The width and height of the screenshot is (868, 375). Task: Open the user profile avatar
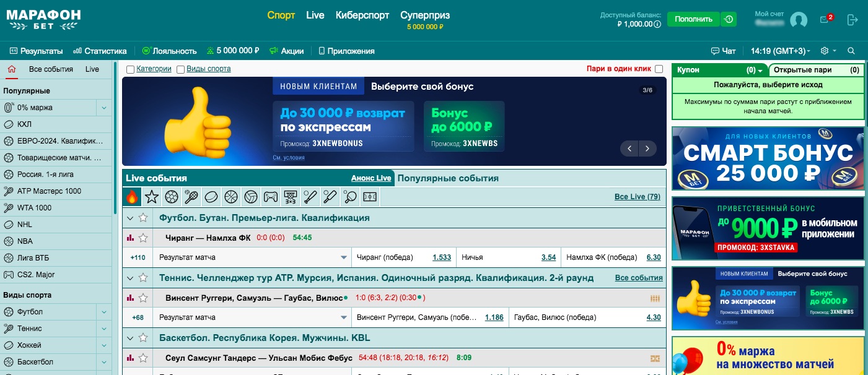[x=799, y=20]
